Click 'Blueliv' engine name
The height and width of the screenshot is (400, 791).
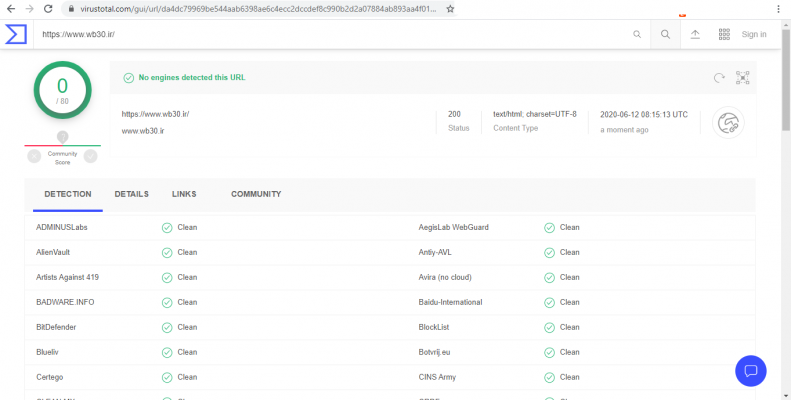pyautogui.click(x=47, y=352)
